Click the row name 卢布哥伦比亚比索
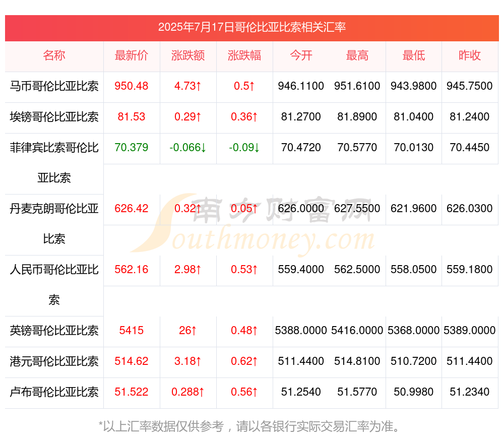Image resolution: width=504 pixels, height=442 pixels. pyautogui.click(x=54, y=392)
